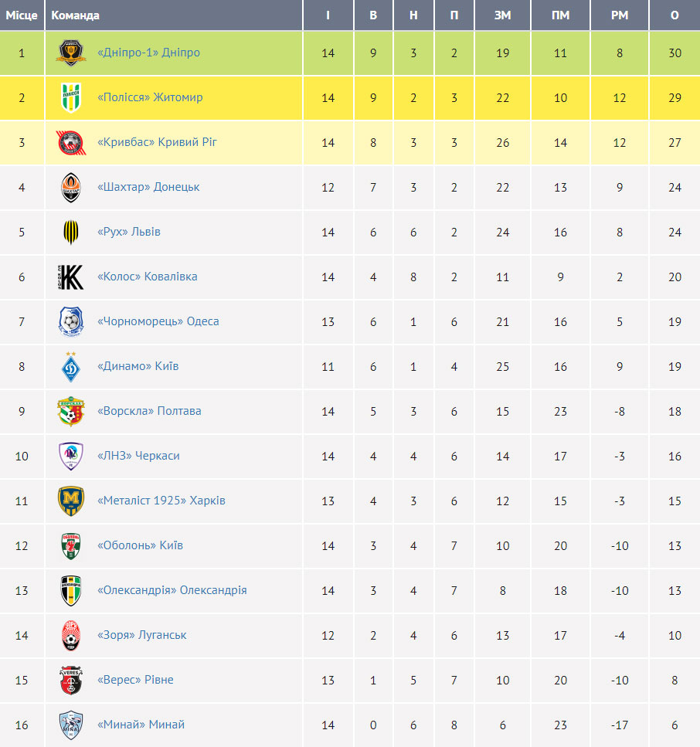Click the Mynai club crest icon
This screenshot has width=700, height=747.
71,725
